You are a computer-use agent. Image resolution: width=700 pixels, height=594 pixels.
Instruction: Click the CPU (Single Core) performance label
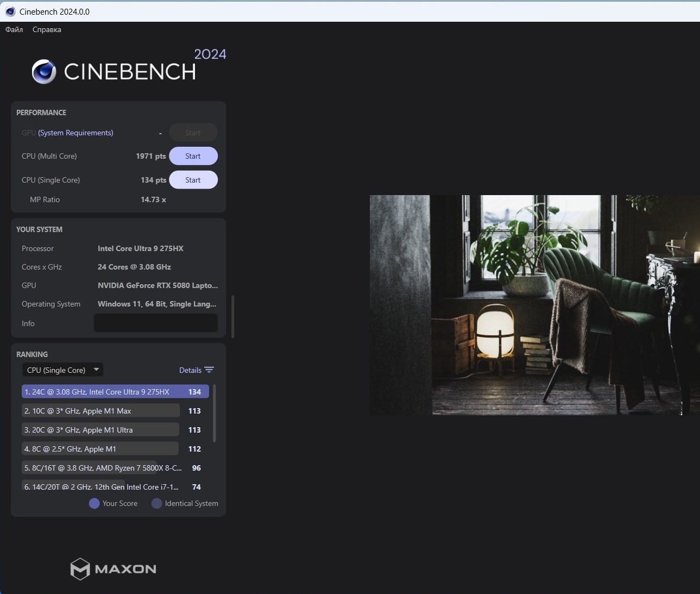click(51, 180)
